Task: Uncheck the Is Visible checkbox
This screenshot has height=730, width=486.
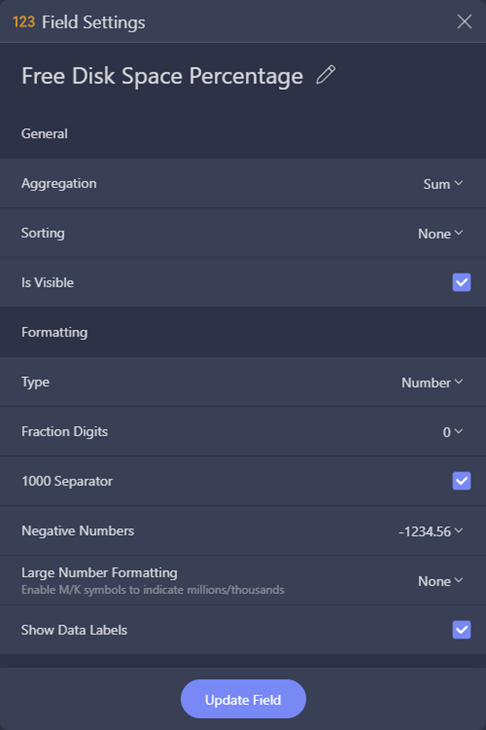Action: pyautogui.click(x=461, y=282)
